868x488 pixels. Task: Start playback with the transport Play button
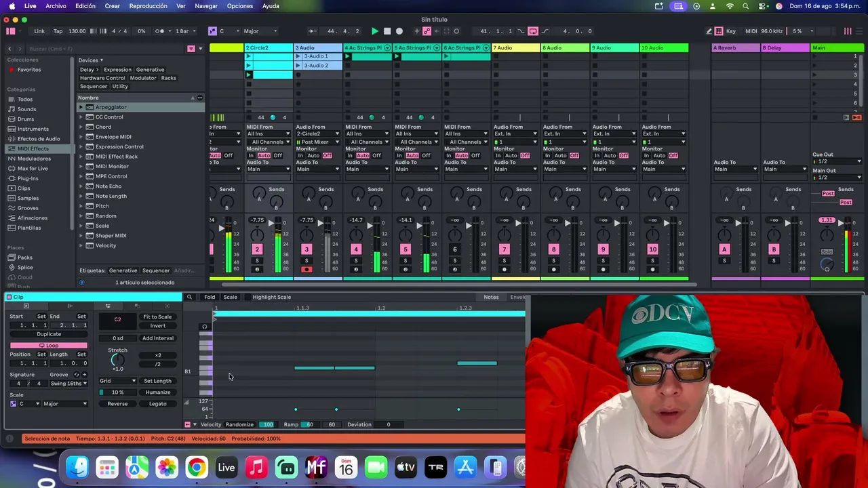[374, 31]
